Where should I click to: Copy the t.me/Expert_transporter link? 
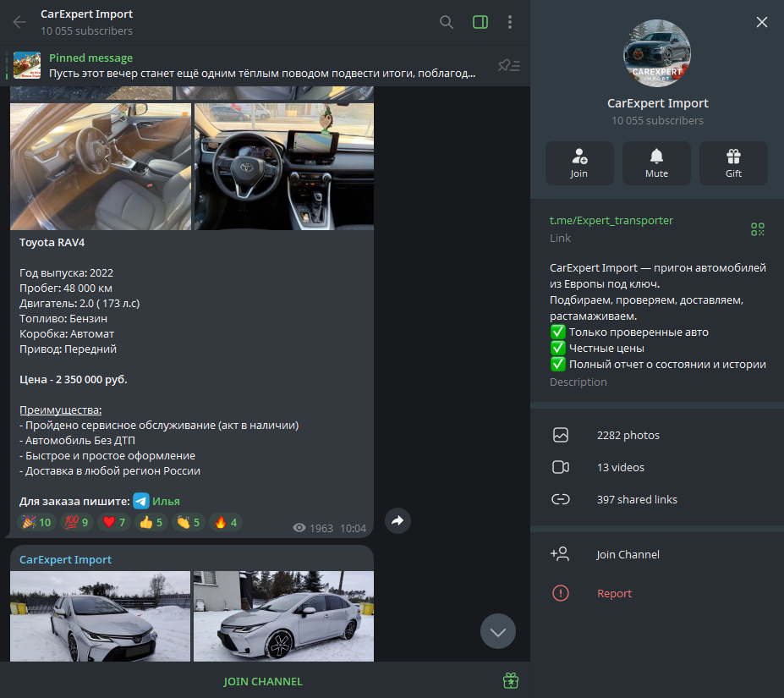611,220
